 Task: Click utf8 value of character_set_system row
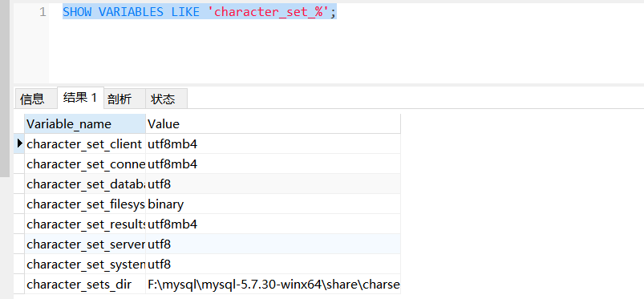[273, 264]
